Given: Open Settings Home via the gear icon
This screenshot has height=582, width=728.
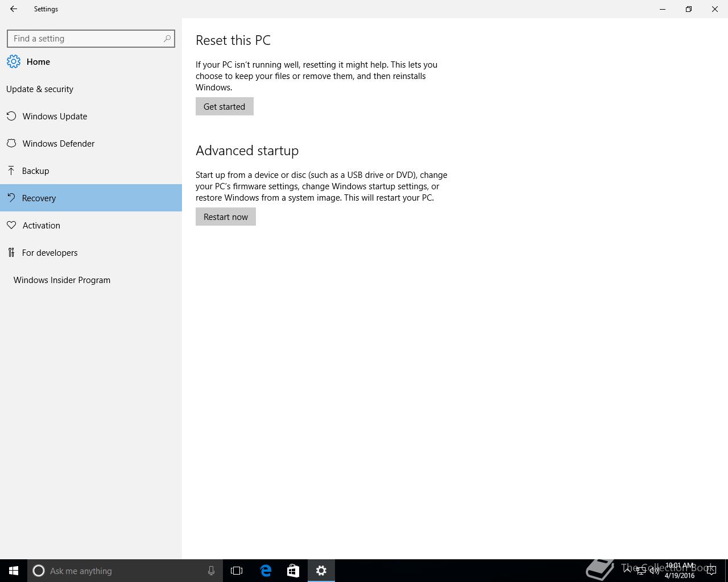Looking at the screenshot, I should 14,61.
